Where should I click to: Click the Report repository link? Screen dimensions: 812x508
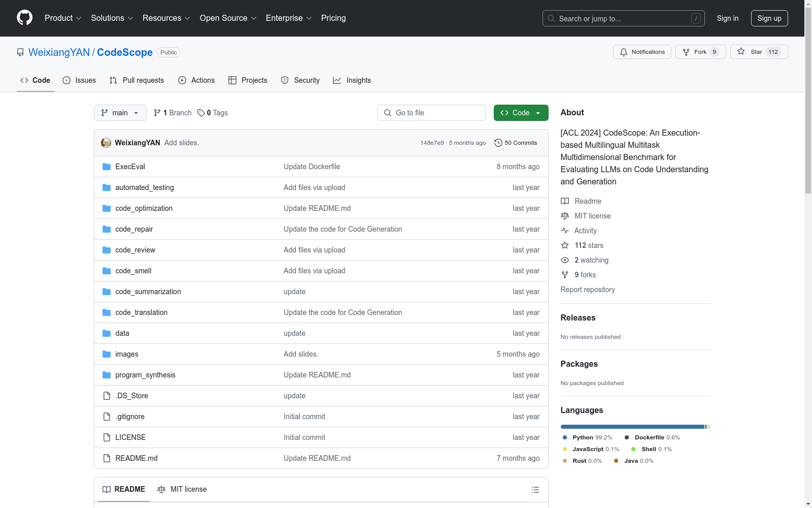(588, 290)
